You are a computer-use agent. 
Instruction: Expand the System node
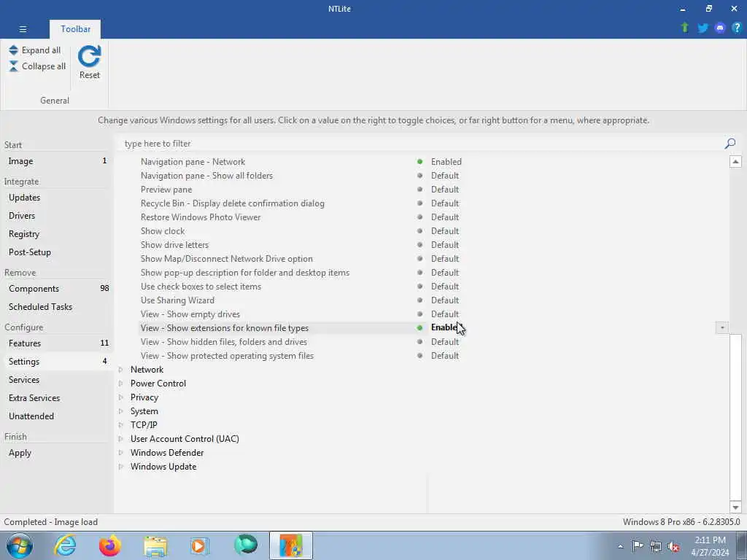click(120, 411)
